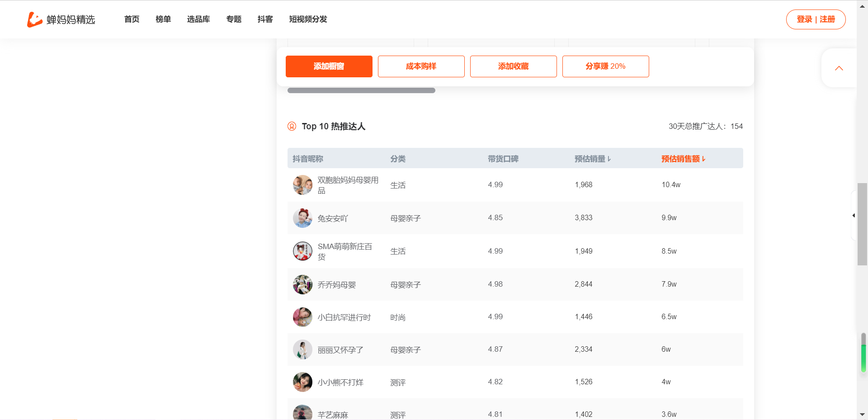
Task: Click the 登录 | 注册 button
Action: point(816,19)
